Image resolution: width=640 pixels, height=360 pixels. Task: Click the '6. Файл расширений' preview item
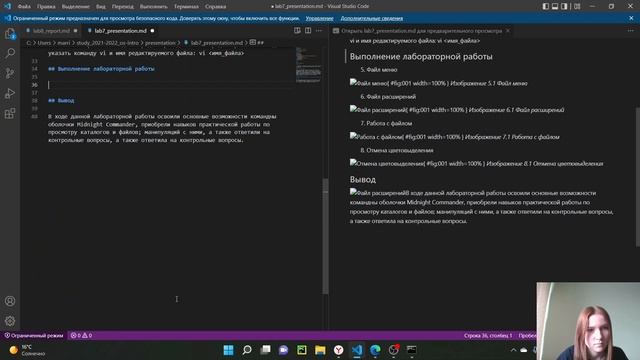click(x=388, y=97)
